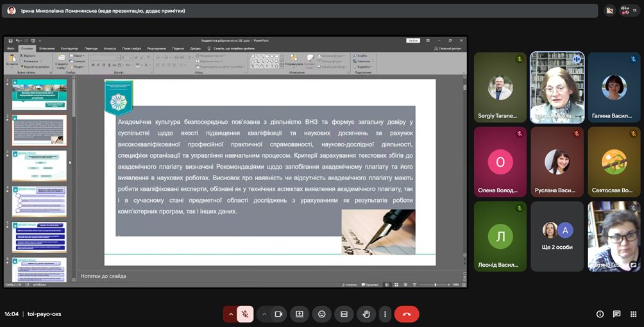Click the Нотатки до слайда notes field
This screenshot has width=644, height=327.
click(257, 276)
